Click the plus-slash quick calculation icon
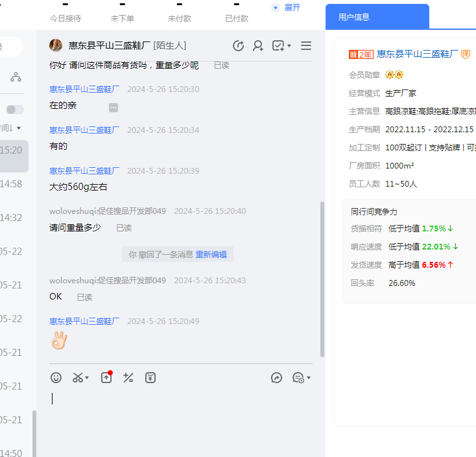Image resolution: width=476 pixels, height=457 pixels. pyautogui.click(x=128, y=377)
